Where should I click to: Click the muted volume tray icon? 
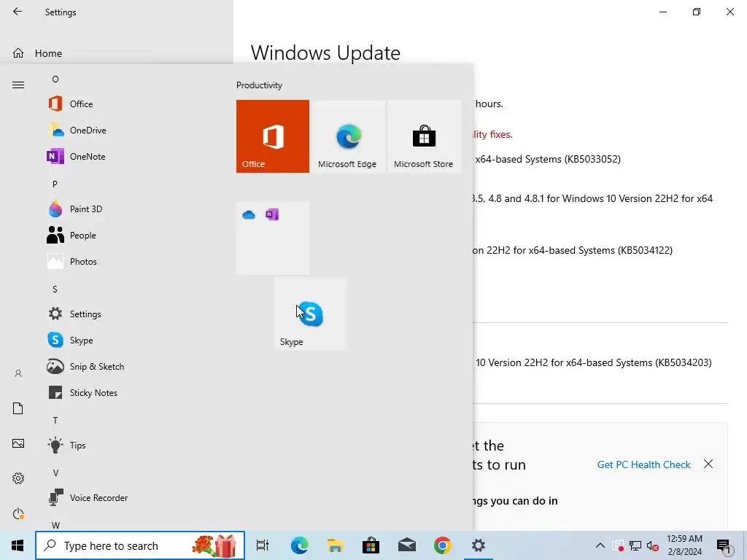[653, 545]
